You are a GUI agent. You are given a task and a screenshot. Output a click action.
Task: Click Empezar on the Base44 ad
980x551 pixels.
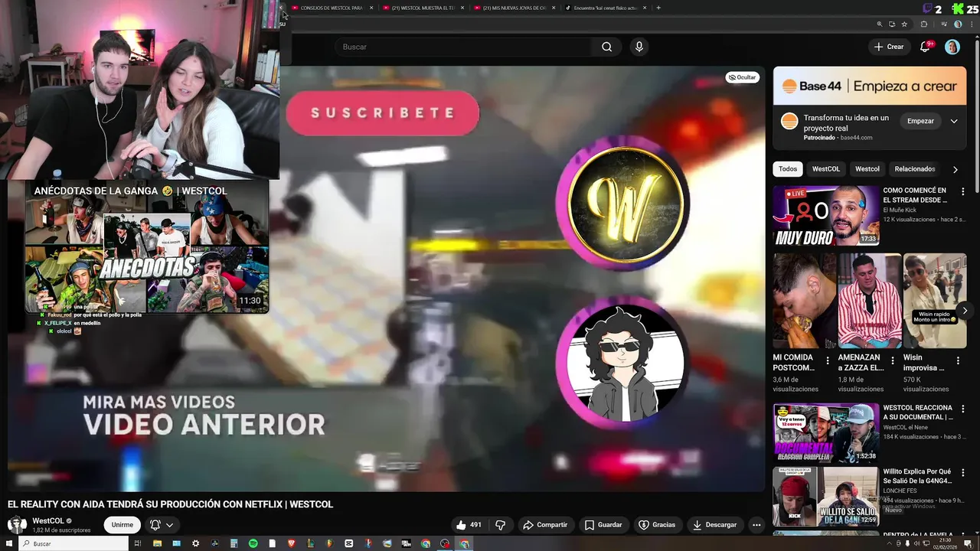[920, 121]
